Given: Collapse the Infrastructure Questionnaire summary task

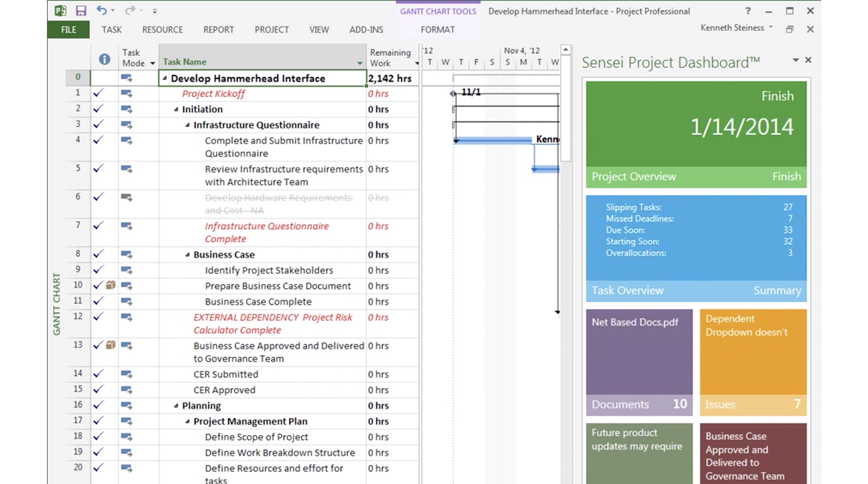Looking at the screenshot, I should (x=187, y=125).
